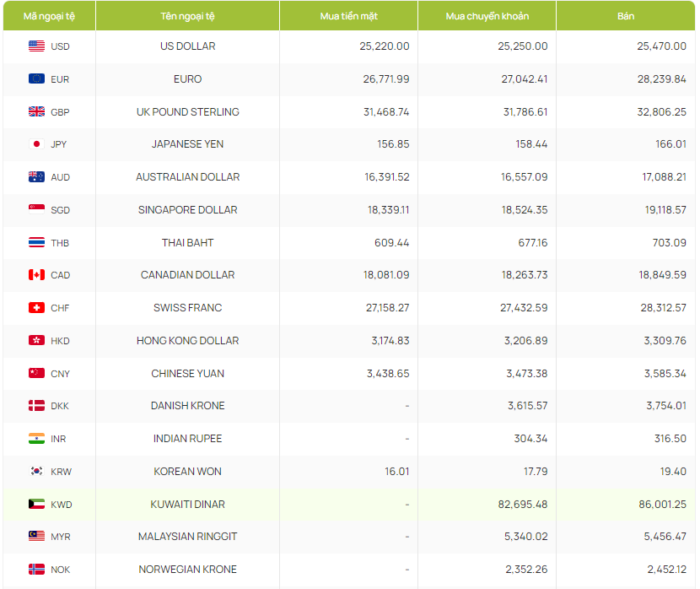
Task: Click the NORWEGIAN KRONE currency name
Action: (187, 570)
